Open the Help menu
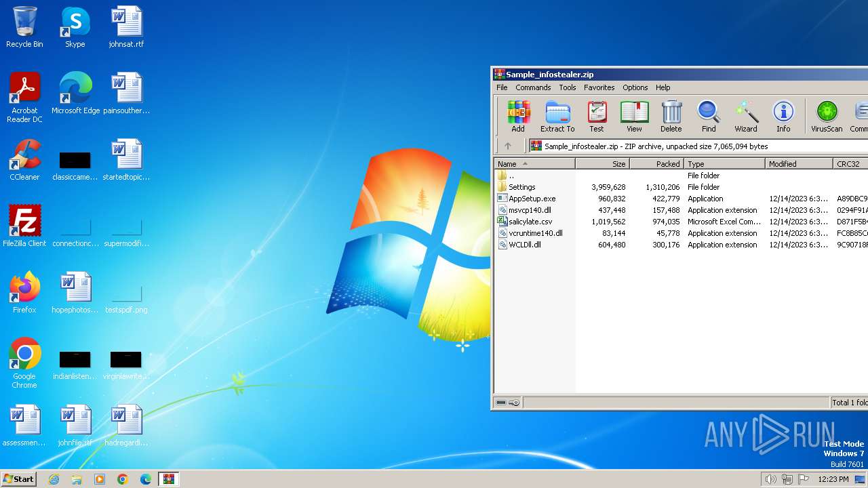Viewport: 868px width, 488px height. [x=663, y=87]
